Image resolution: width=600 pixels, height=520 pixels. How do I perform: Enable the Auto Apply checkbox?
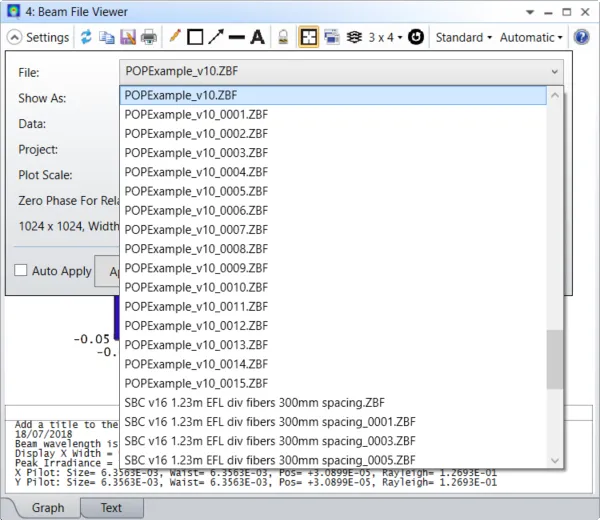point(21,270)
